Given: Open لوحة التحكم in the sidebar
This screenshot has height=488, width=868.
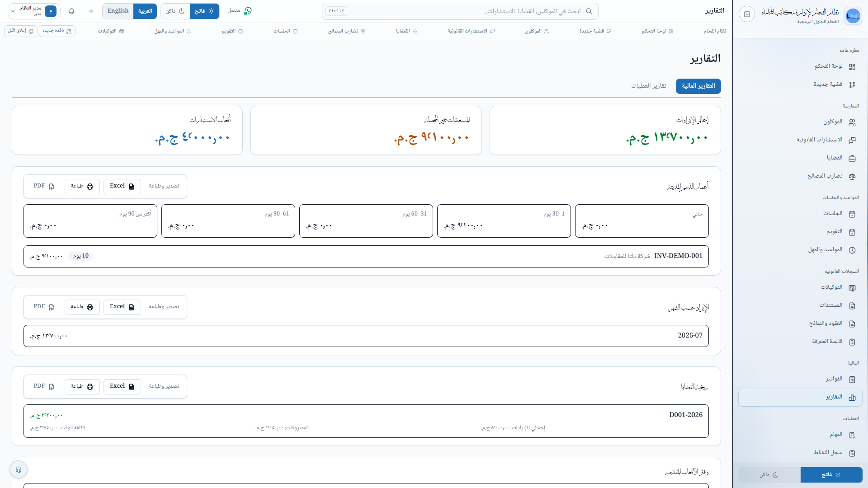Looking at the screenshot, I should pos(800,66).
